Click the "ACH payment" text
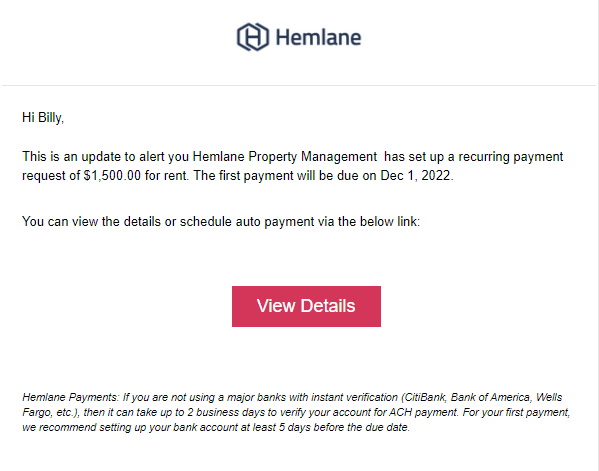Viewport: 599px width, 471px height. click(x=423, y=412)
